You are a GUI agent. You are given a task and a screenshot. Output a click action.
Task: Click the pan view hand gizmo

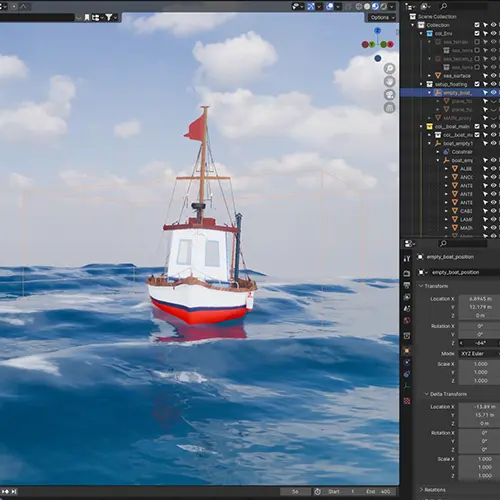coord(389,82)
